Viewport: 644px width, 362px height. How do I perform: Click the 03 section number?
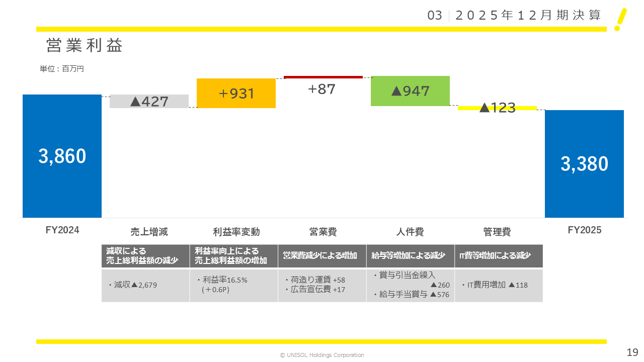click(434, 16)
